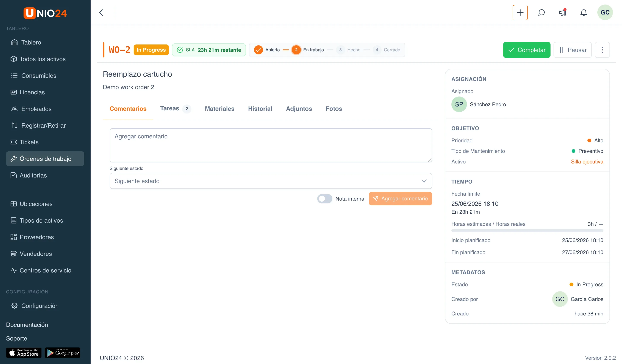The height and width of the screenshot is (364, 622).
Task: Open the announcements megaphone icon
Action: click(x=563, y=13)
